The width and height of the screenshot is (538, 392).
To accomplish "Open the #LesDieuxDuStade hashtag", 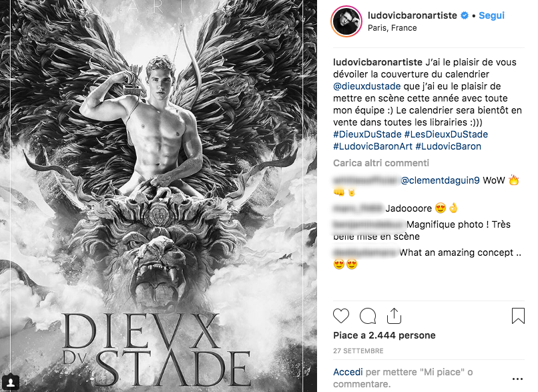I will [446, 134].
